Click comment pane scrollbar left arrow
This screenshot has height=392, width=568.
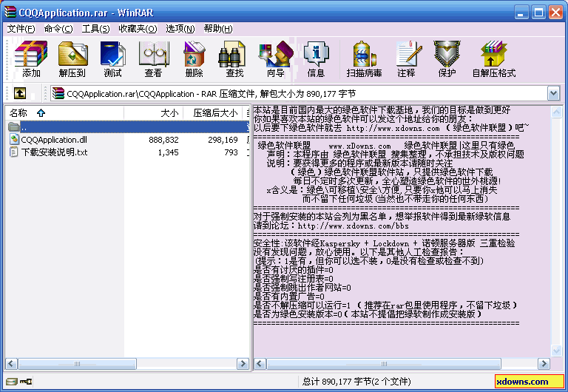tap(260, 364)
